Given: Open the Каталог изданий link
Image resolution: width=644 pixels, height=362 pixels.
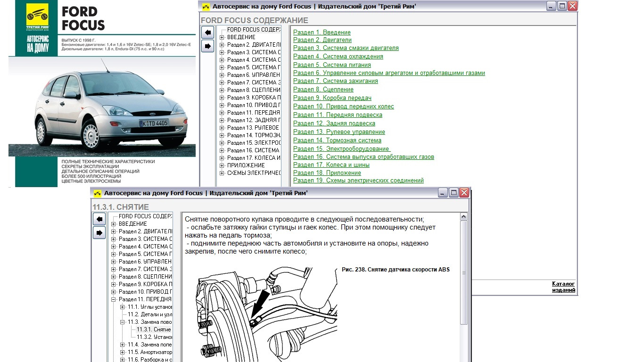Looking at the screenshot, I should tap(563, 287).
